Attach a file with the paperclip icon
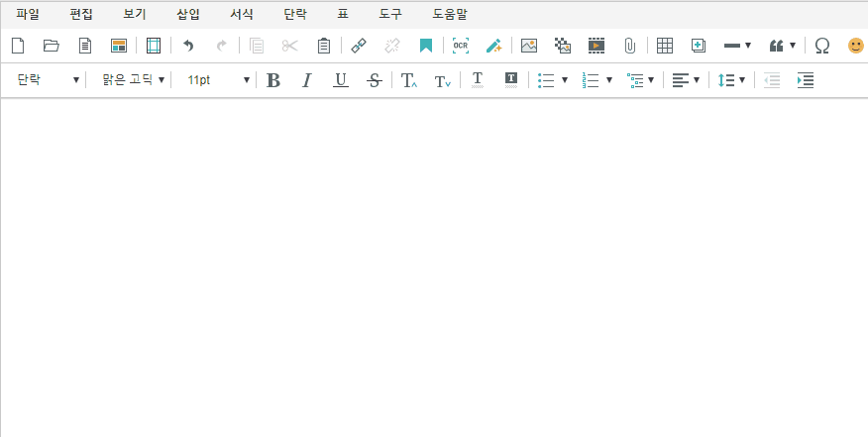This screenshot has height=437, width=868. click(x=629, y=46)
